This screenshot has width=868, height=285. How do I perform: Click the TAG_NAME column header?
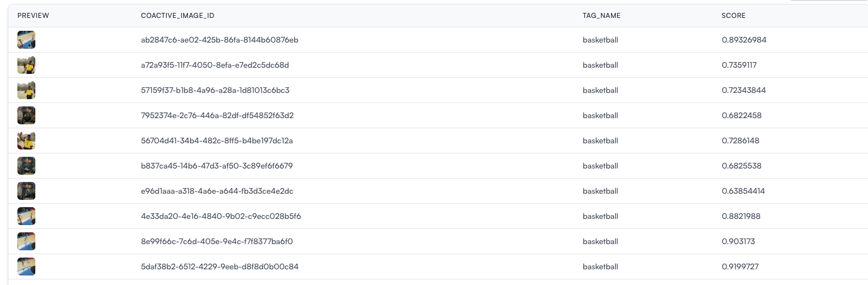[x=602, y=16]
